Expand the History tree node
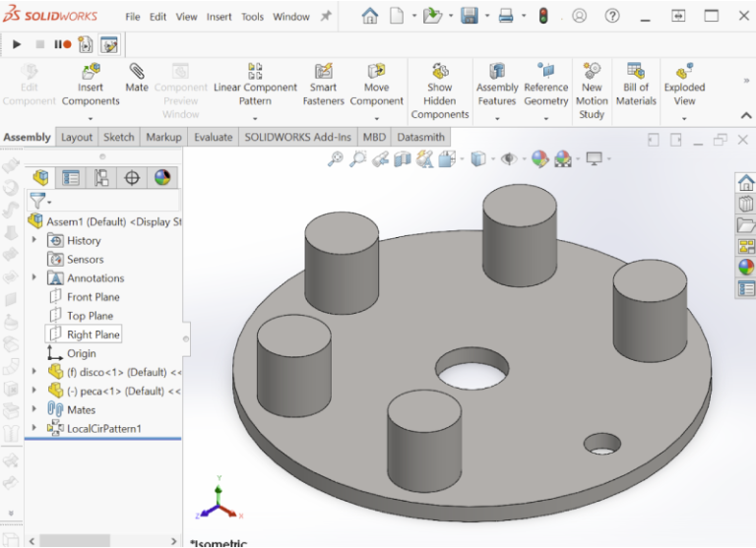The image size is (756, 548). click(34, 240)
